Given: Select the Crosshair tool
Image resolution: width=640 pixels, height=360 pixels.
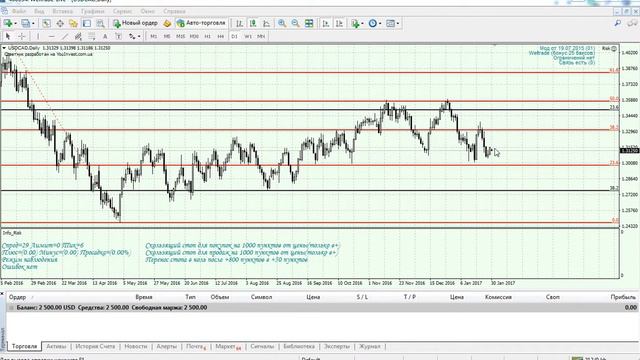Looking at the screenshot, I should click(22, 36).
